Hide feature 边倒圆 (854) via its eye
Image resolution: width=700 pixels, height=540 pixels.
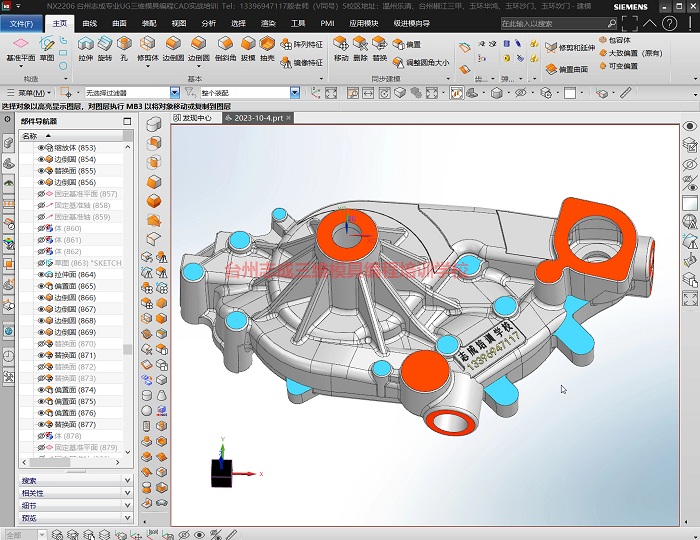click(x=41, y=159)
